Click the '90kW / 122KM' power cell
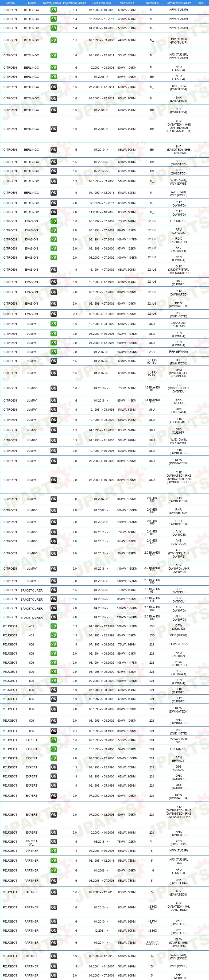The width and height of the screenshot is (209, 980). click(127, 554)
